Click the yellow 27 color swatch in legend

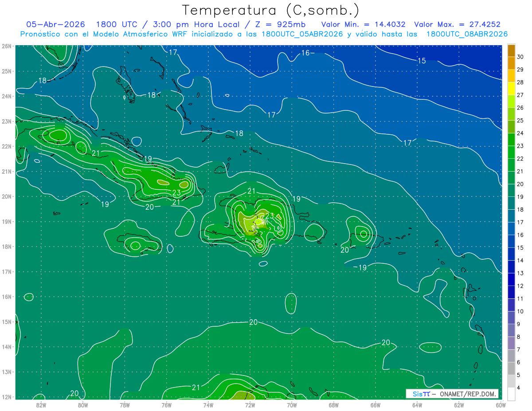coord(511,88)
